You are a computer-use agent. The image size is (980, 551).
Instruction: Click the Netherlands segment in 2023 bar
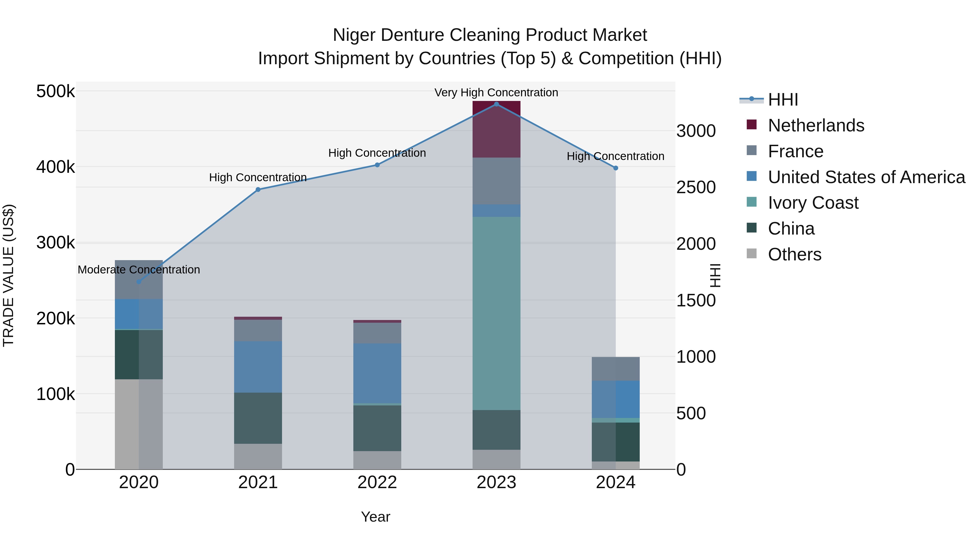pyautogui.click(x=496, y=129)
